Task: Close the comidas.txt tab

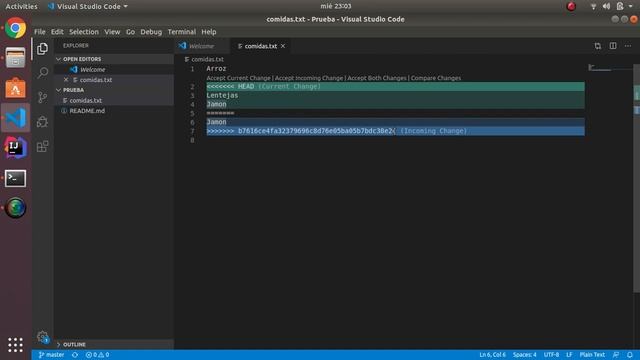Action: point(283,46)
